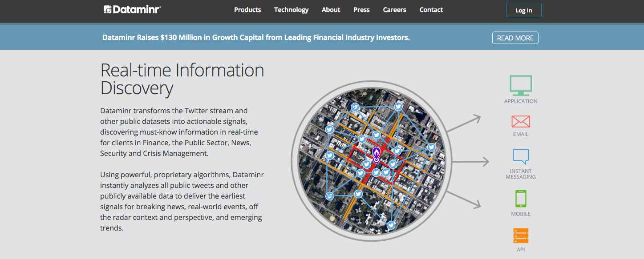644x259 pixels.
Task: Click the green Application monitor icon
Action: pyautogui.click(x=521, y=85)
